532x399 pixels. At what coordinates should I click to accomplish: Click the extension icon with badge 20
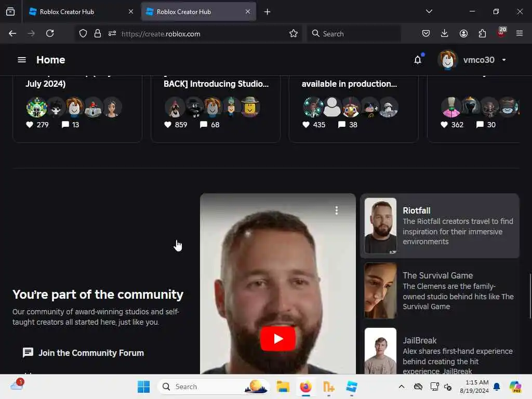[x=501, y=32]
